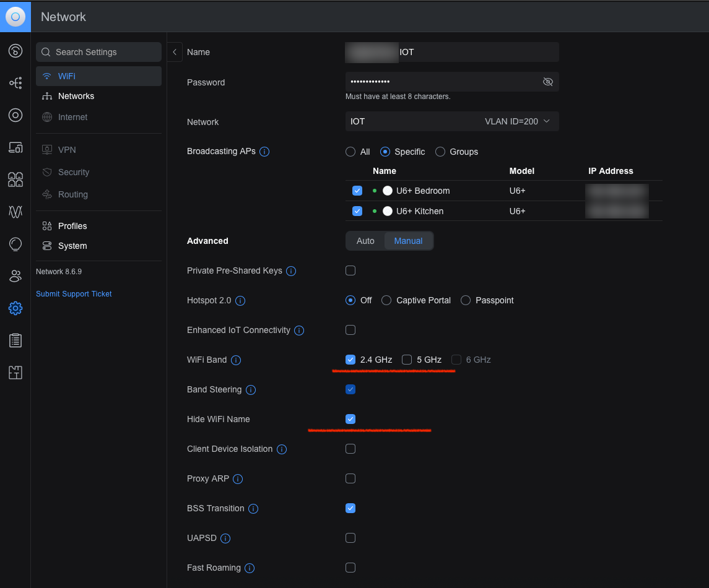
Task: Uncheck the U6+ Bedroom access point
Action: point(357,191)
